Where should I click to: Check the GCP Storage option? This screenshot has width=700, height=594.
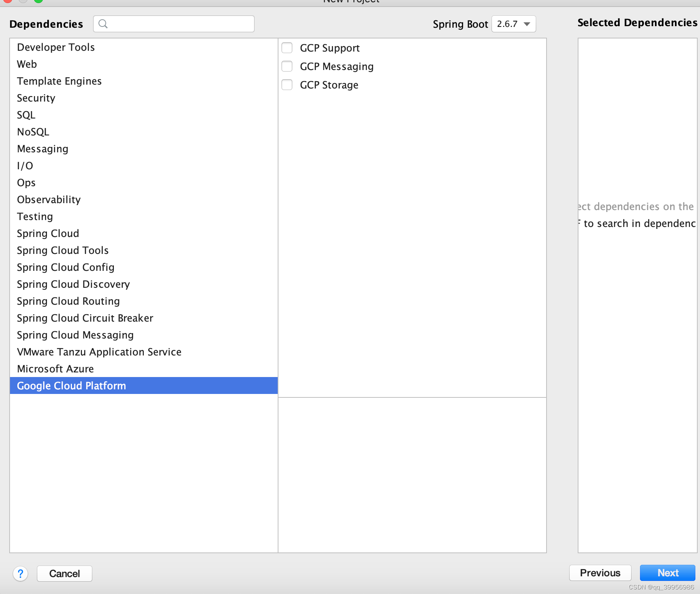[287, 85]
